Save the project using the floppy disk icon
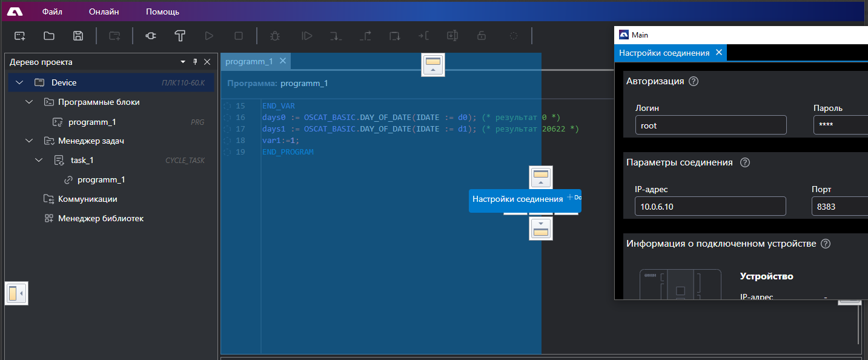Screen dimensions: 868x360 78,36
